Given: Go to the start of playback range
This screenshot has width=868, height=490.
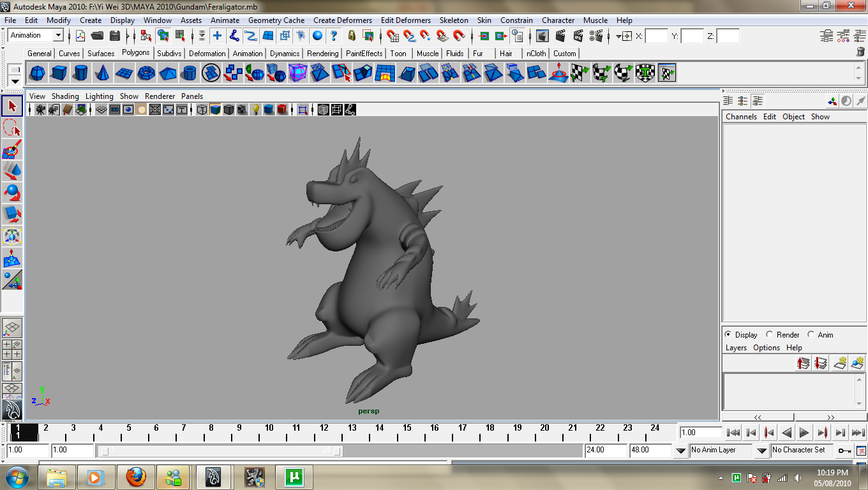Looking at the screenshot, I should click(x=733, y=433).
